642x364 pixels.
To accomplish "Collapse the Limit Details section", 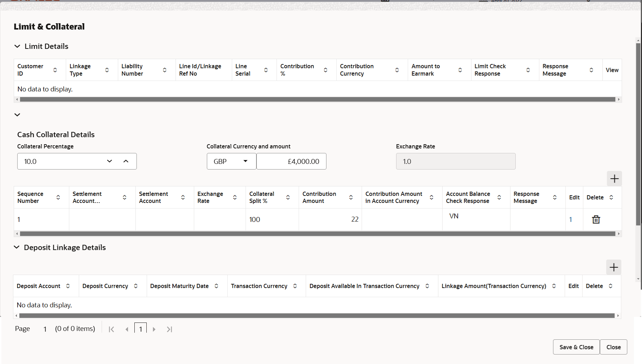I will pos(17,46).
